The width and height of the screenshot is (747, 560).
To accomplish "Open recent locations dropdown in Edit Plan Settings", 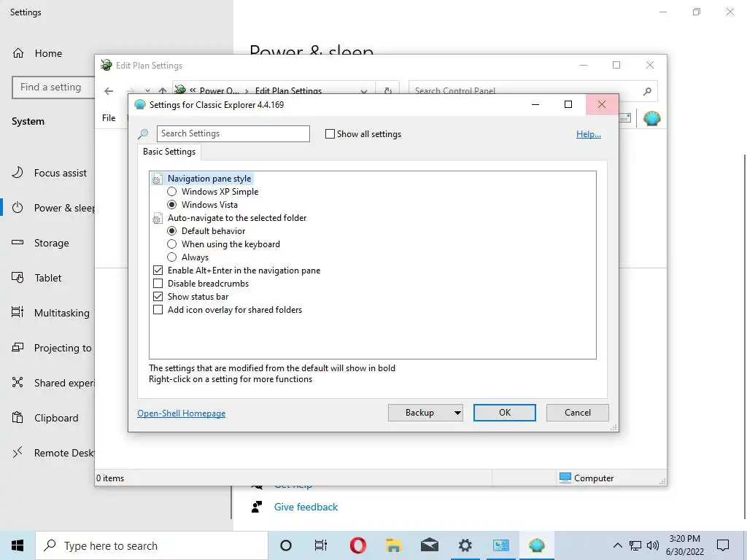I will tap(147, 91).
